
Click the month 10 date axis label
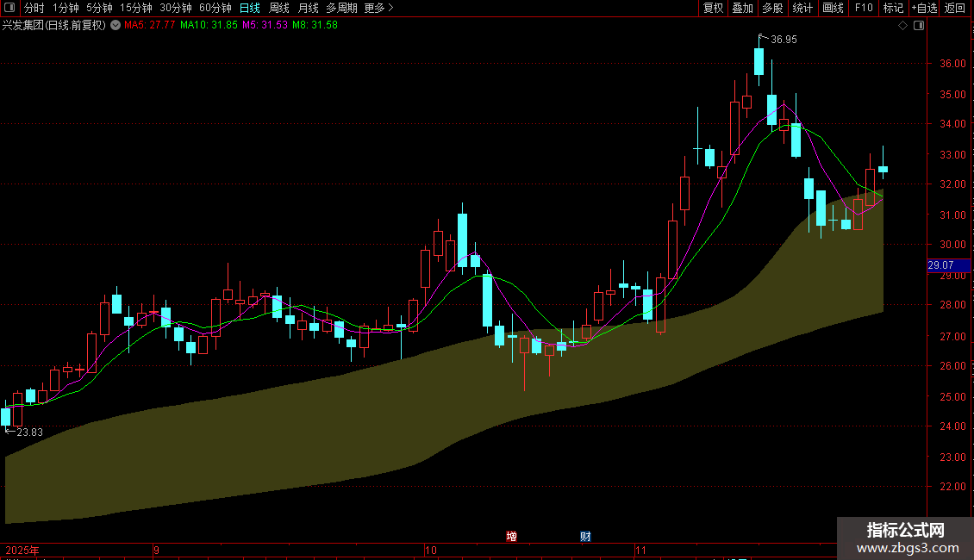pos(430,551)
